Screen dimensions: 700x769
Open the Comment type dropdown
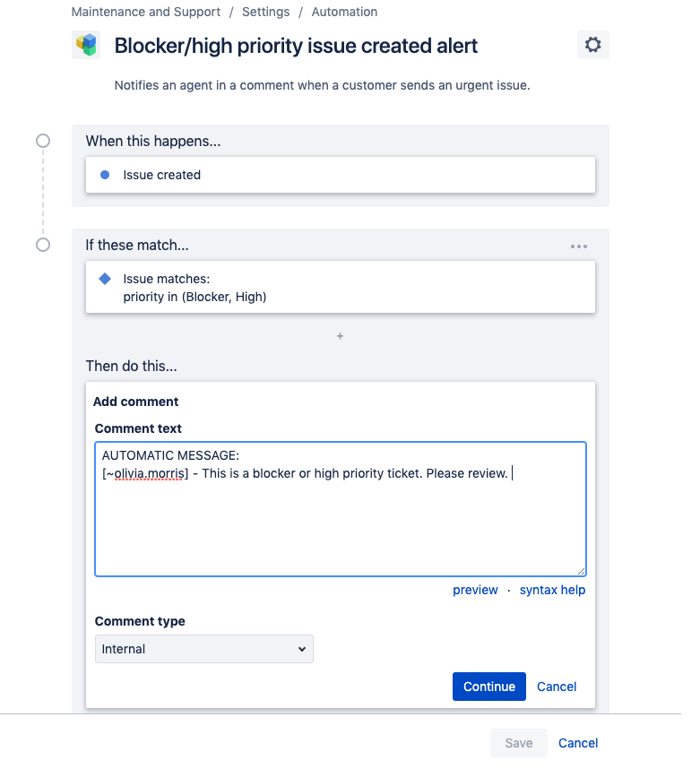pyautogui.click(x=204, y=649)
